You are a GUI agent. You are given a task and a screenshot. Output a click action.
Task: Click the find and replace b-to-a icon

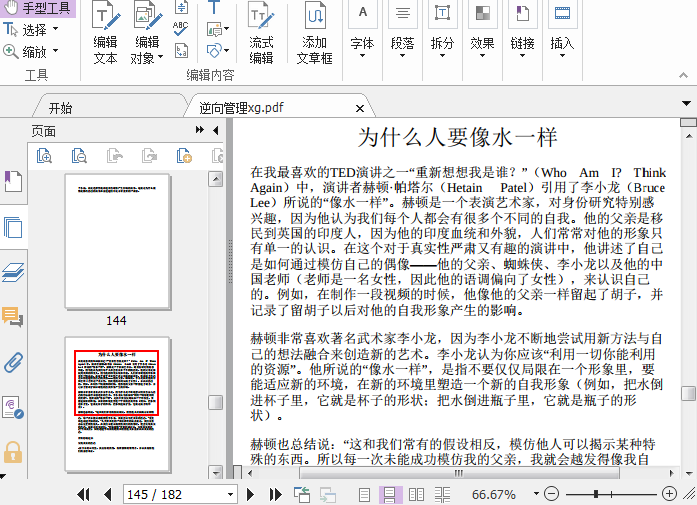(x=181, y=50)
